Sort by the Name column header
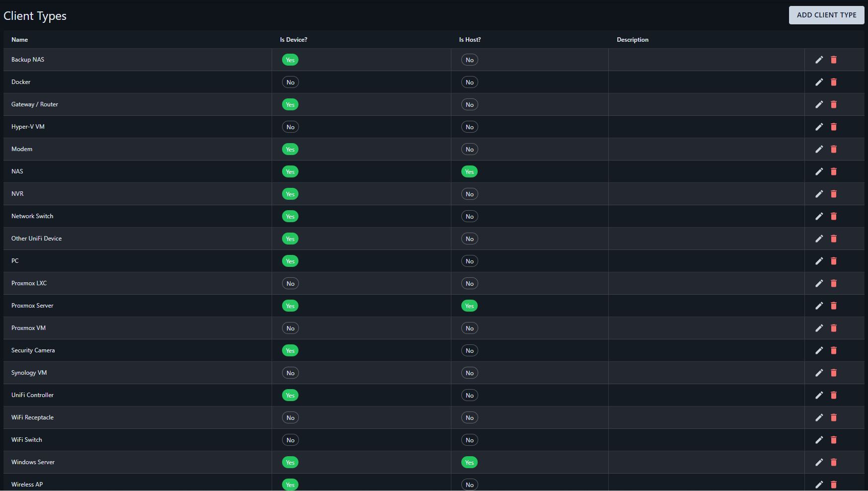The height and width of the screenshot is (491, 868). coord(19,40)
